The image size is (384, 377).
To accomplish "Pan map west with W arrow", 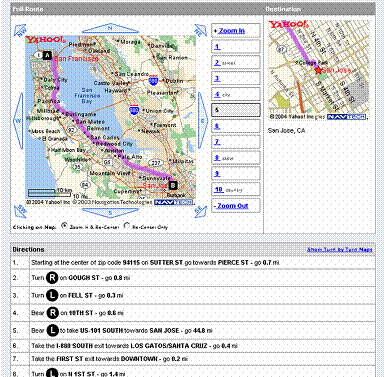I will click(x=19, y=120).
